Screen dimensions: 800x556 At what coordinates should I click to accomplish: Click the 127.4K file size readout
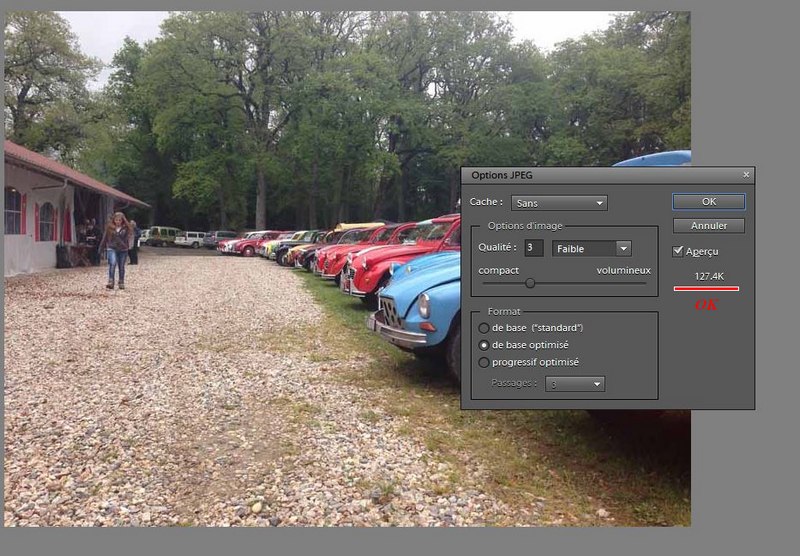(709, 276)
